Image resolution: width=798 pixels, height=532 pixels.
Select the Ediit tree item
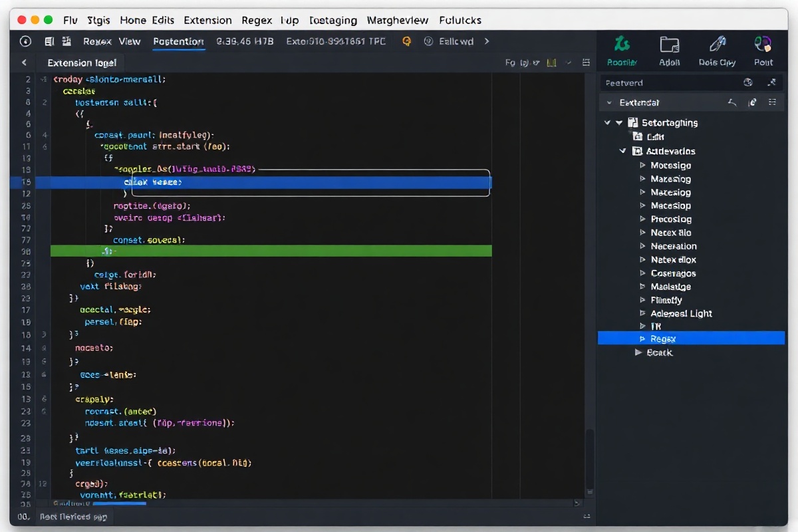coord(655,137)
